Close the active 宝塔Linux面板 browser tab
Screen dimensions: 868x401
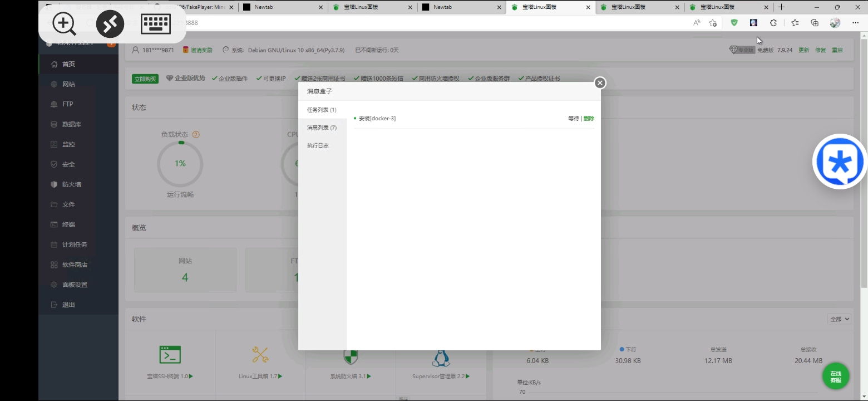pyautogui.click(x=588, y=7)
